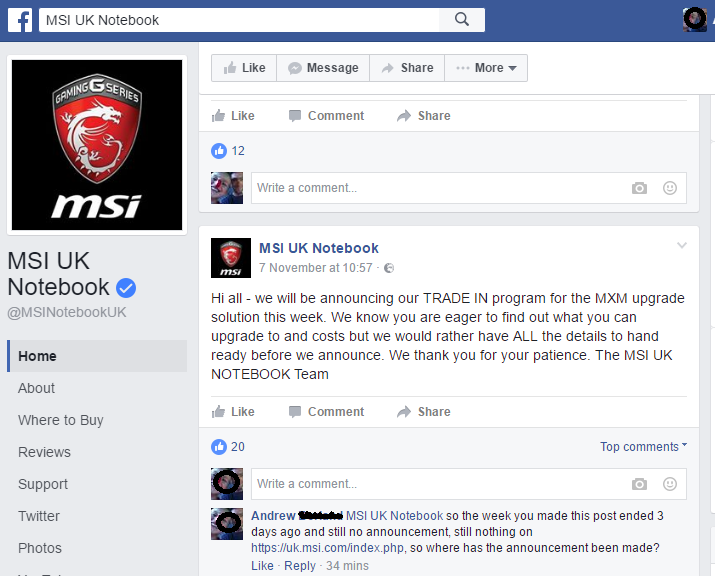
Task: Like Andrew's comment
Action: pyautogui.click(x=262, y=566)
